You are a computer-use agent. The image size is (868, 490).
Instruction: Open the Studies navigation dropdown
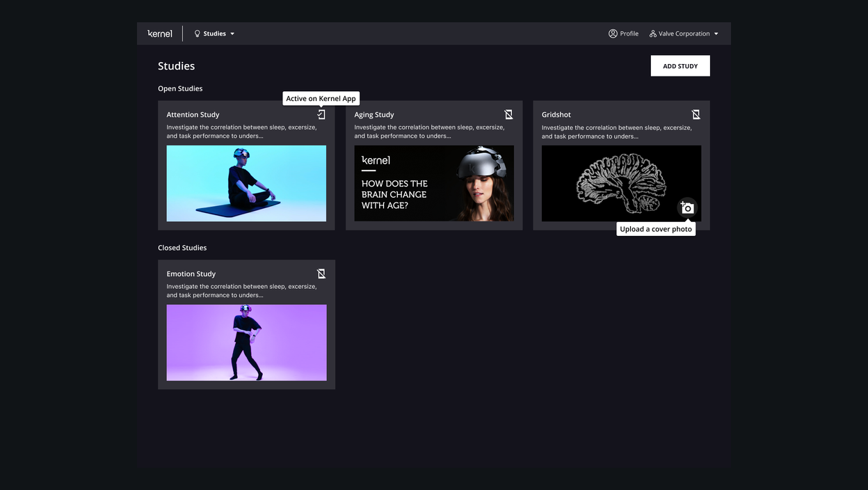(214, 33)
